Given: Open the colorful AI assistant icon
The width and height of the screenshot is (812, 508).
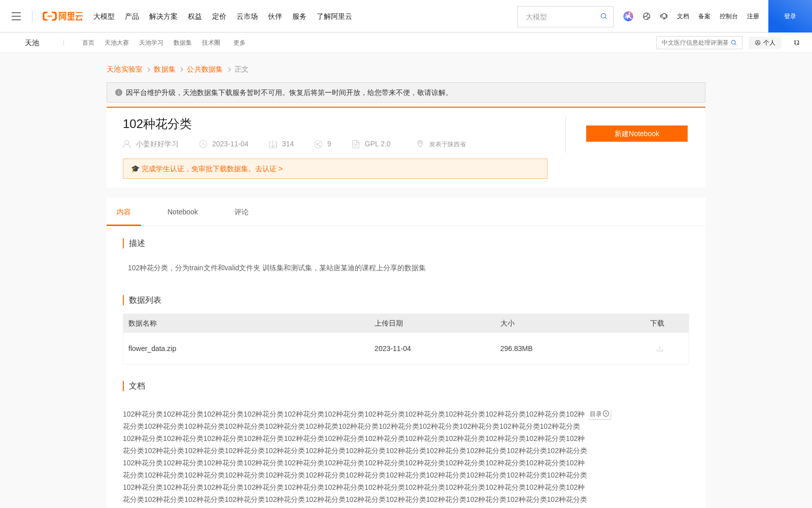Looking at the screenshot, I should coord(628,16).
